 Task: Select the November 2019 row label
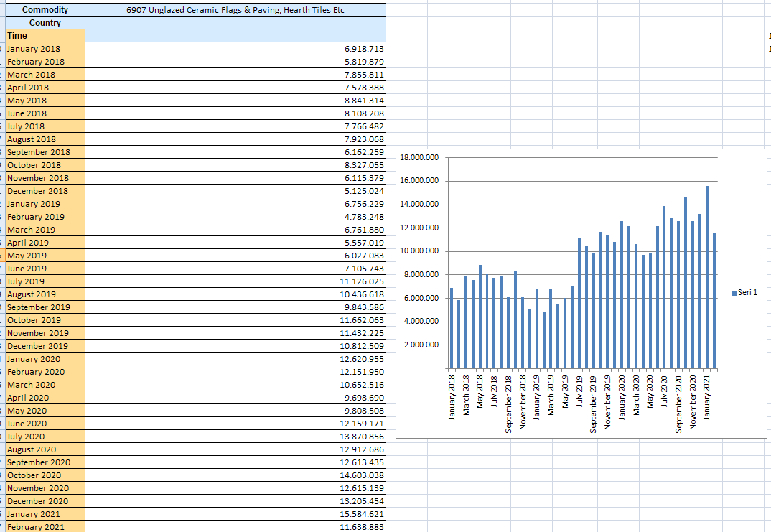[45, 333]
